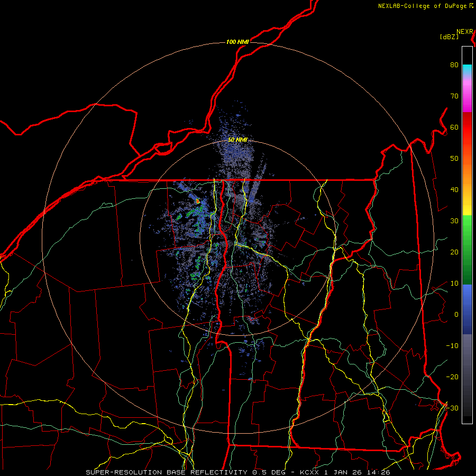
Task: Click the Super-Resolution Base Reflectivity caption text
Action: (x=237, y=472)
